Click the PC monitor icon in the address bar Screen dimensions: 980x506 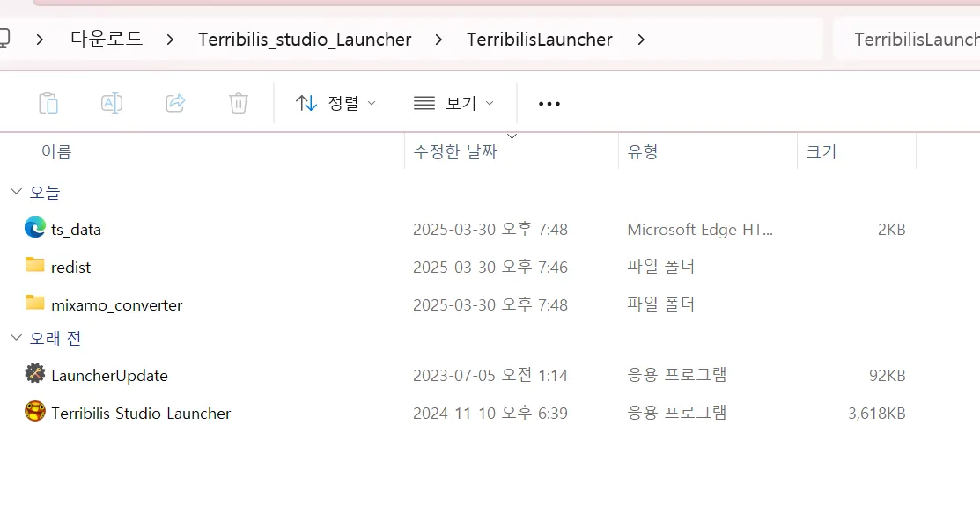click(4, 38)
